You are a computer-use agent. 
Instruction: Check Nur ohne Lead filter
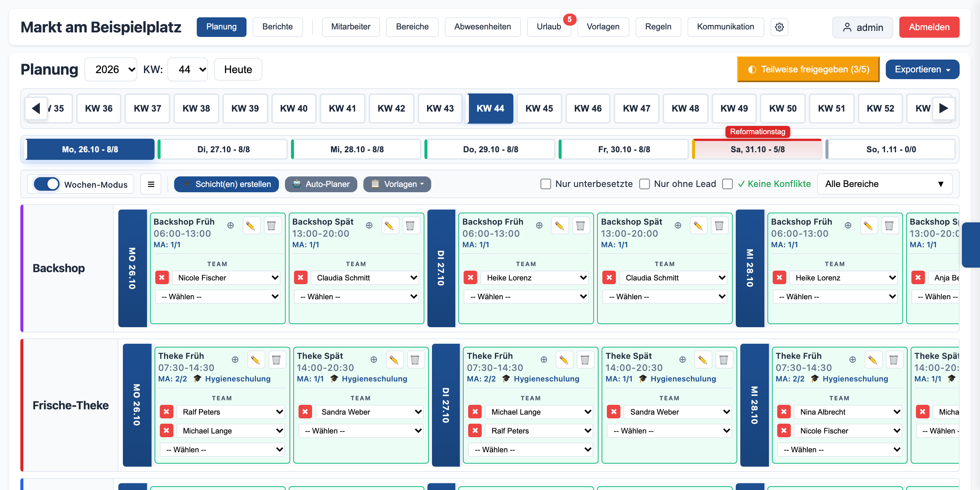(644, 184)
